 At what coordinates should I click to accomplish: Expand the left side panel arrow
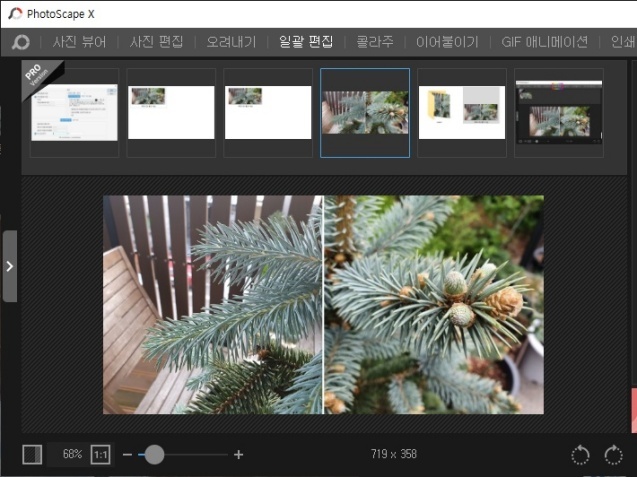(10, 267)
